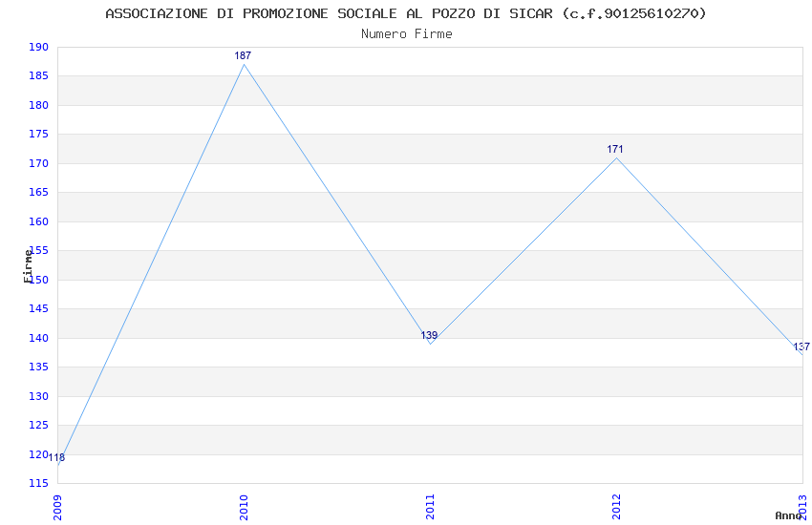The width and height of the screenshot is (812, 525).
Task: Click the x-axis year 2011
Action: point(430,507)
